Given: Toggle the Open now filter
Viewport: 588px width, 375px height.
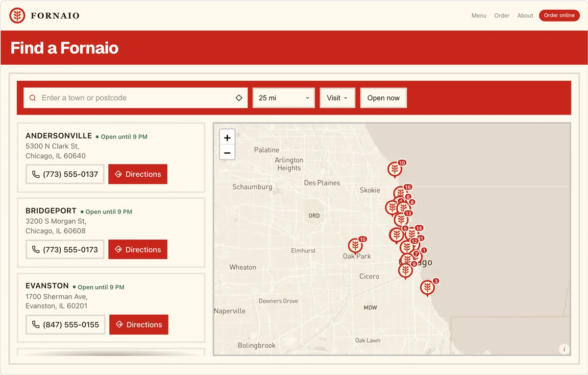Looking at the screenshot, I should (x=384, y=98).
